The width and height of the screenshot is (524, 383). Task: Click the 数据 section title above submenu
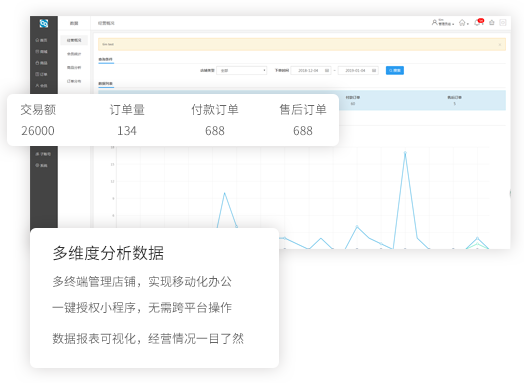click(x=74, y=23)
